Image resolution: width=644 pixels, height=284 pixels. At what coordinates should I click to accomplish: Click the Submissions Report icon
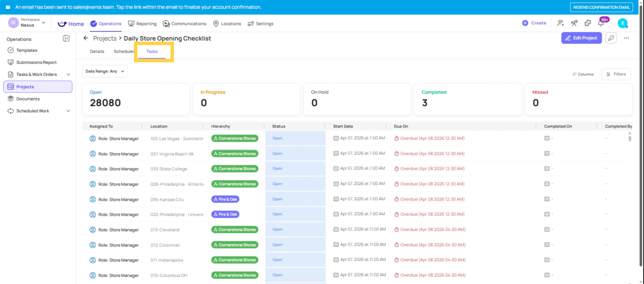coord(11,62)
